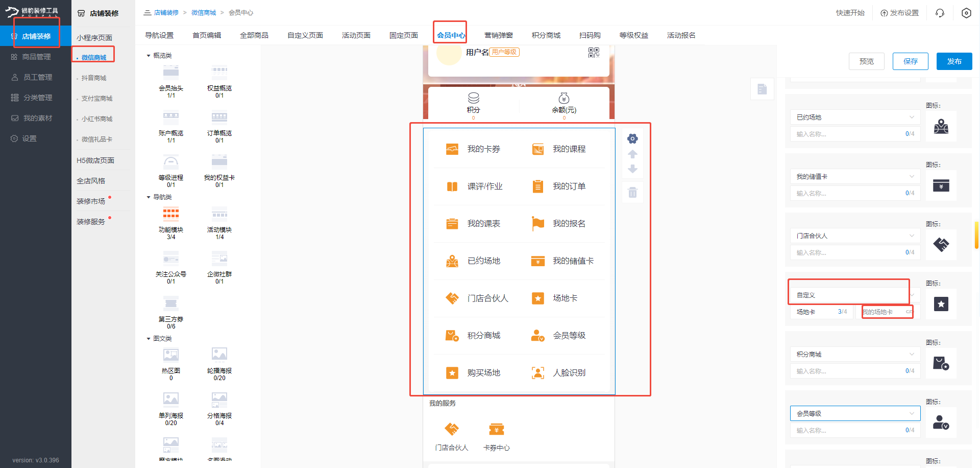Select the 活动模块 component icon
This screenshot has width=980, height=468.
tap(219, 213)
